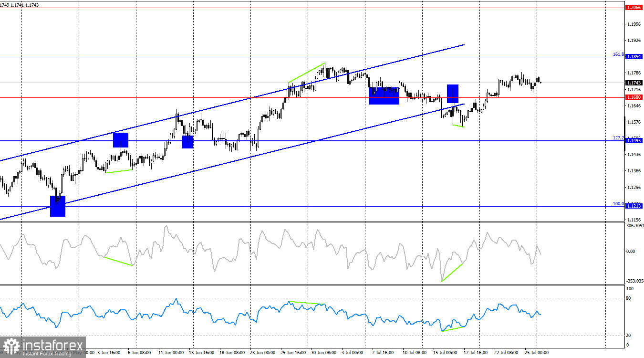Click the 1.1646 price scale value
This screenshot has width=644, height=358.
point(634,106)
